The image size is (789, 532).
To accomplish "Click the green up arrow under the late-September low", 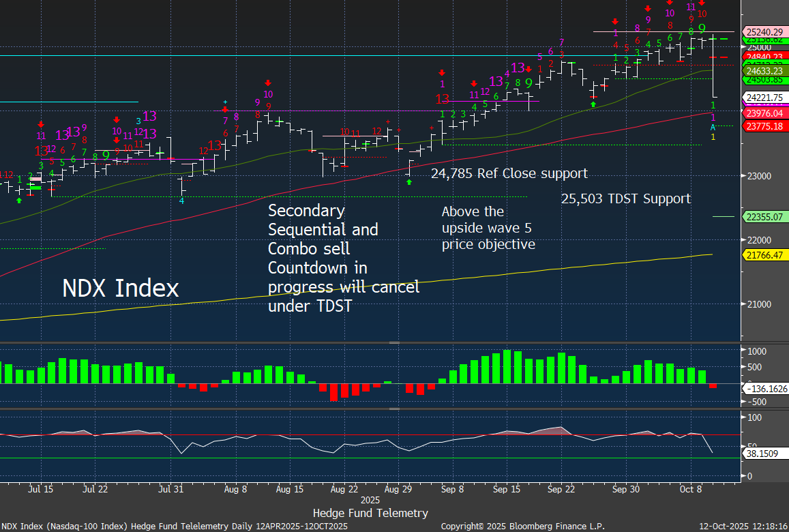I will pyautogui.click(x=593, y=104).
